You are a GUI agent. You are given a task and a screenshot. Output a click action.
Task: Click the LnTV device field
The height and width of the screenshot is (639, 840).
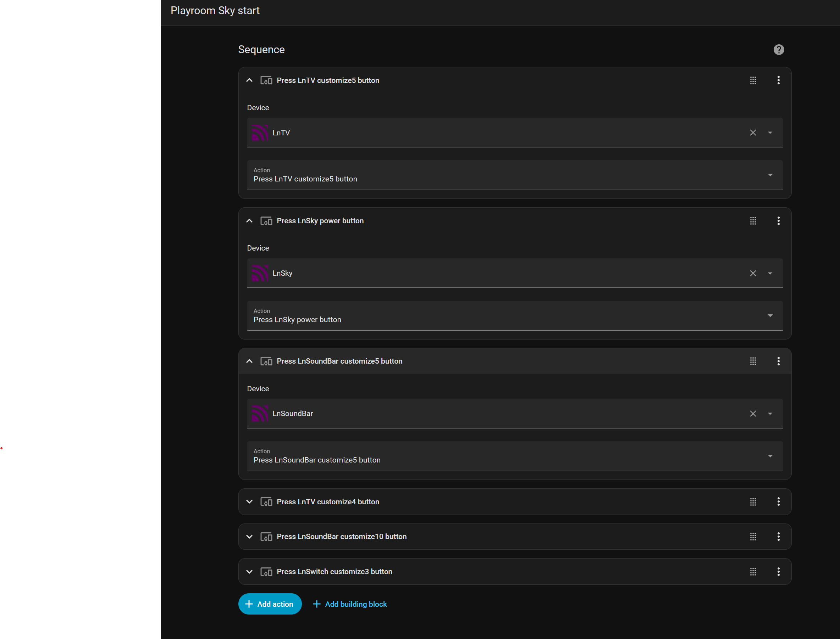pos(495,133)
